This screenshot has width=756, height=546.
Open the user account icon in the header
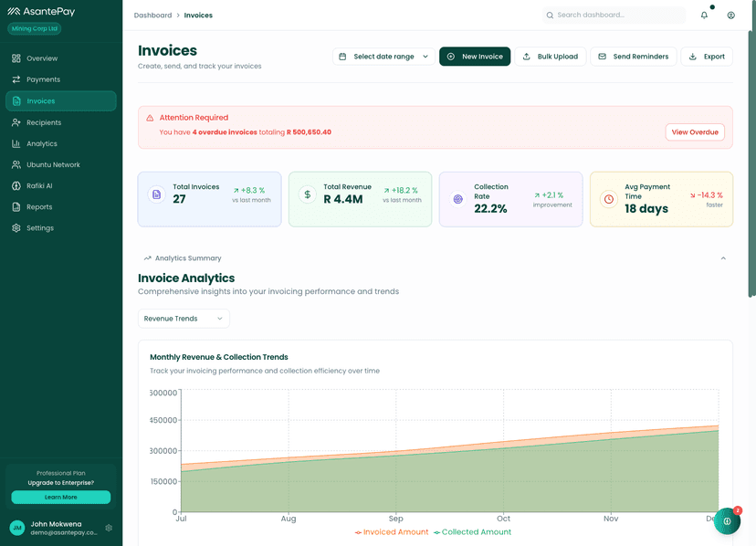tap(730, 16)
